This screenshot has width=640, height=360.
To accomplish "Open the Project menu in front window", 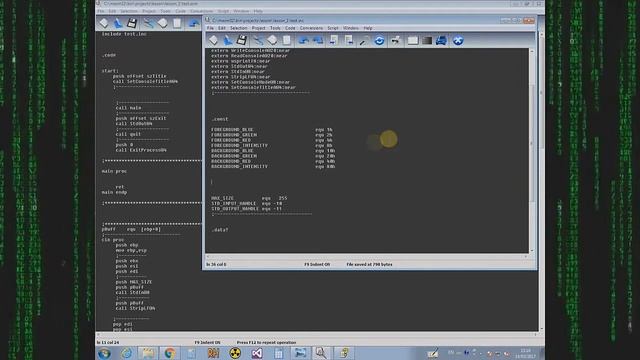I will click(258, 28).
